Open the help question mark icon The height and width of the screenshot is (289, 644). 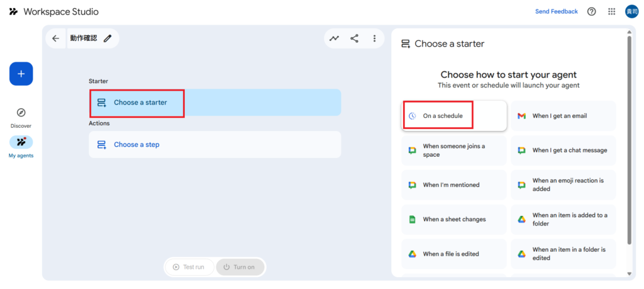pos(591,11)
